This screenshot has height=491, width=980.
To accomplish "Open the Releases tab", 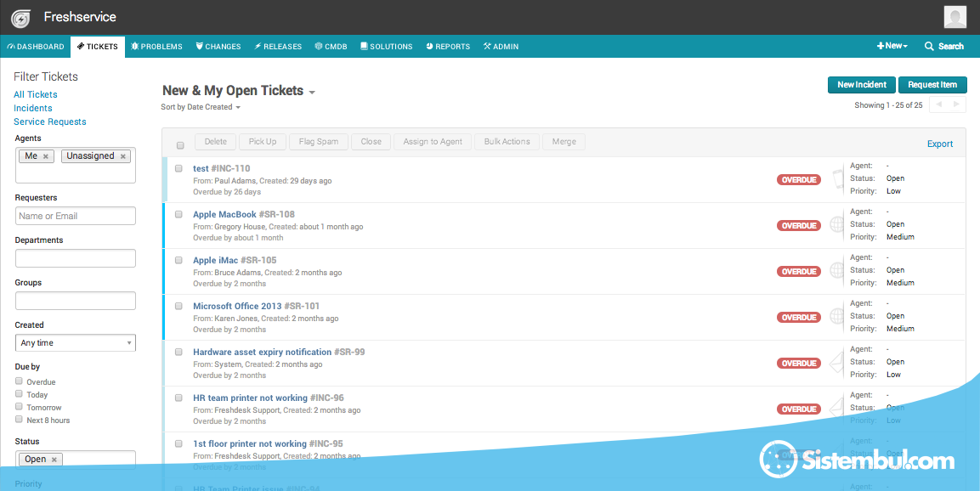I will (278, 46).
